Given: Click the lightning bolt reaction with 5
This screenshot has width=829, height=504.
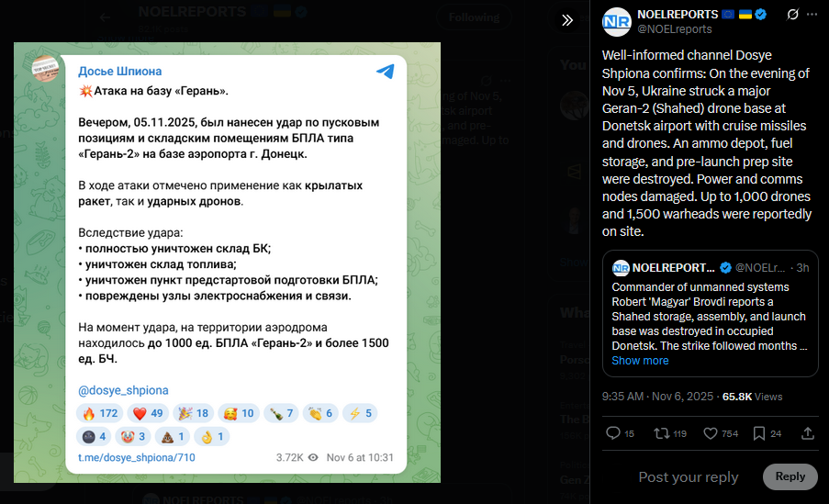Looking at the screenshot, I should pyautogui.click(x=360, y=413).
